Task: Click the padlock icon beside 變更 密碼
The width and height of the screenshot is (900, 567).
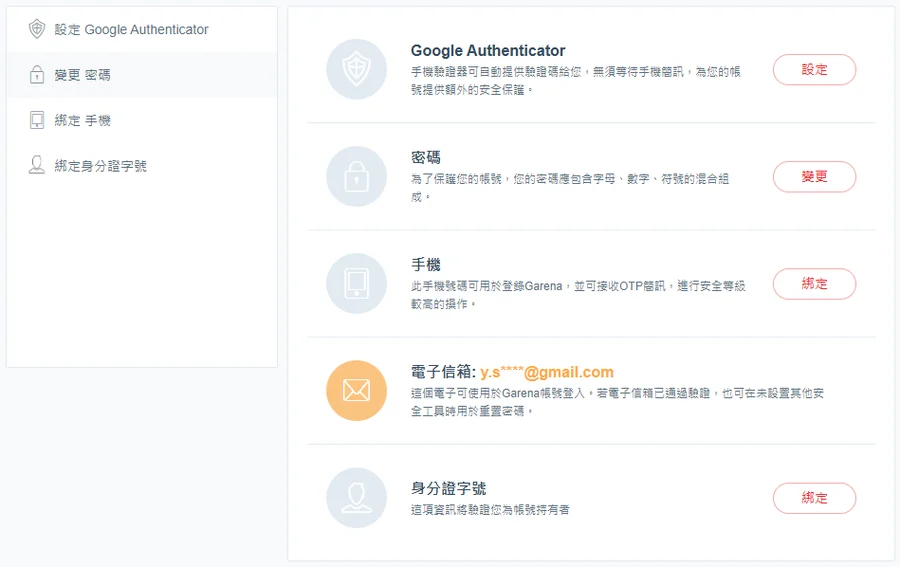Action: (37, 75)
